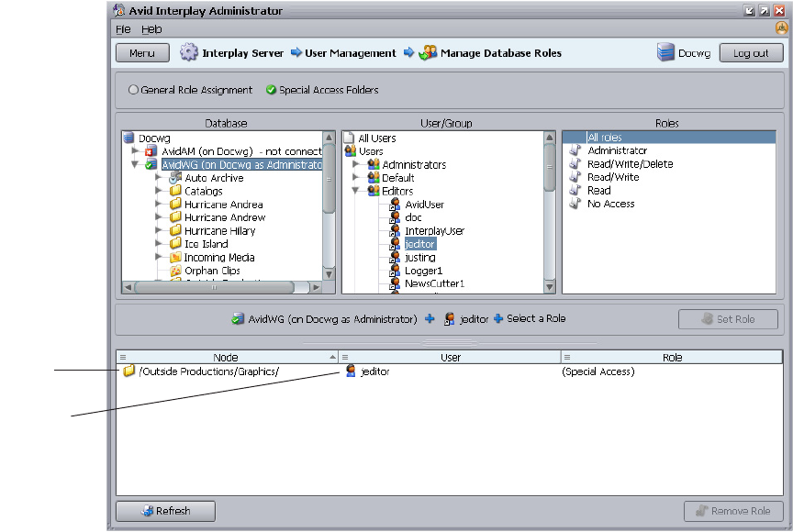Click the Log out button

coord(751,53)
